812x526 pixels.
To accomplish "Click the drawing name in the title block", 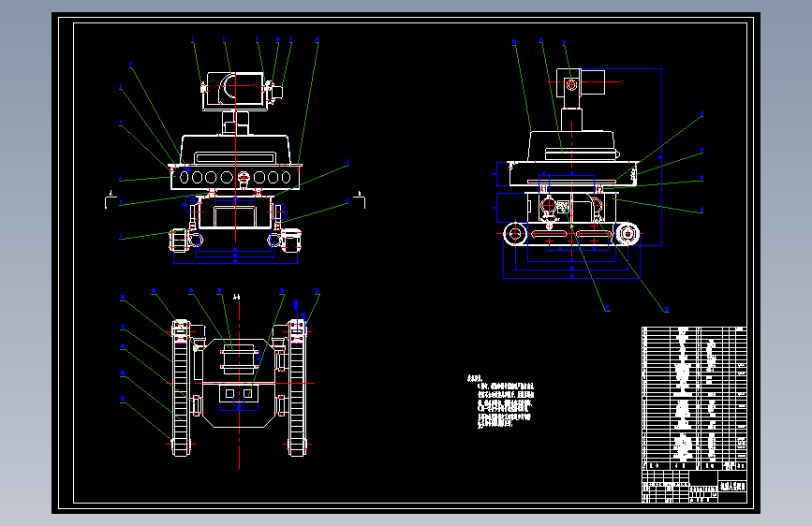I will (732, 486).
